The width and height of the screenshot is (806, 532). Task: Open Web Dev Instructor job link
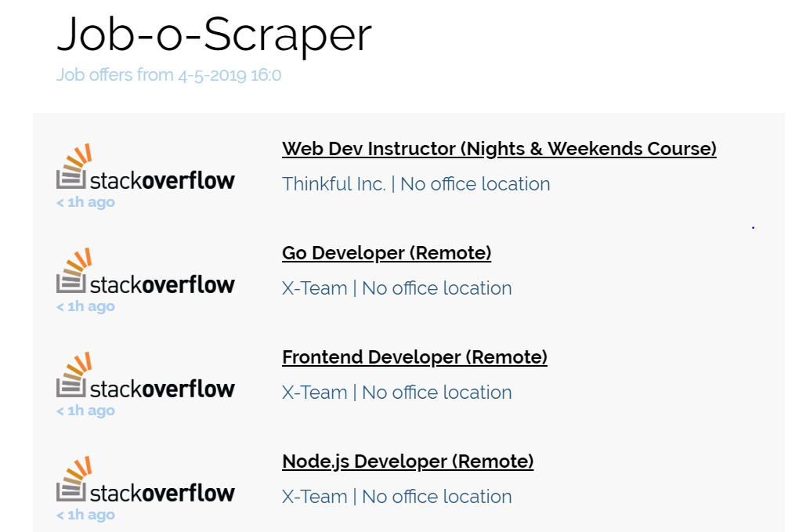click(499, 149)
